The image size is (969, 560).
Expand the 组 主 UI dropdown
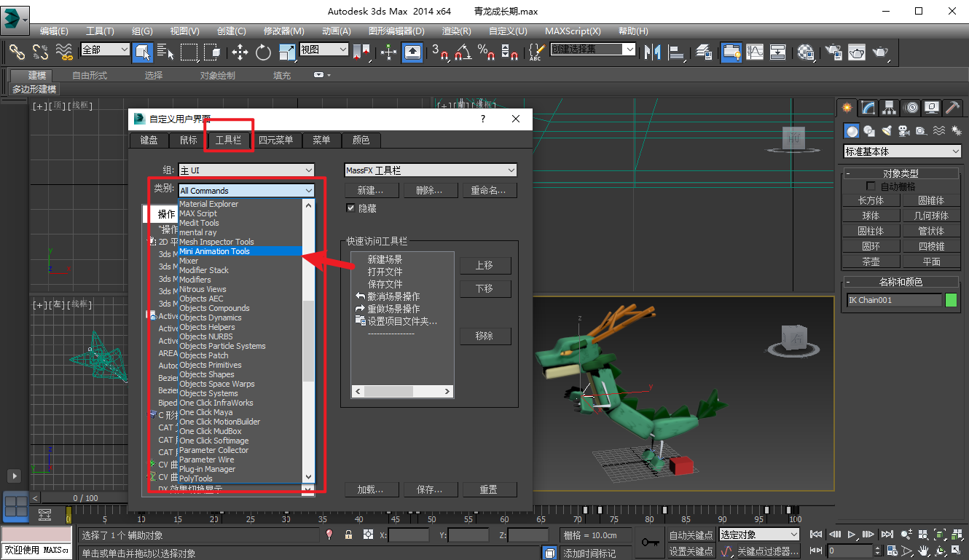click(246, 170)
